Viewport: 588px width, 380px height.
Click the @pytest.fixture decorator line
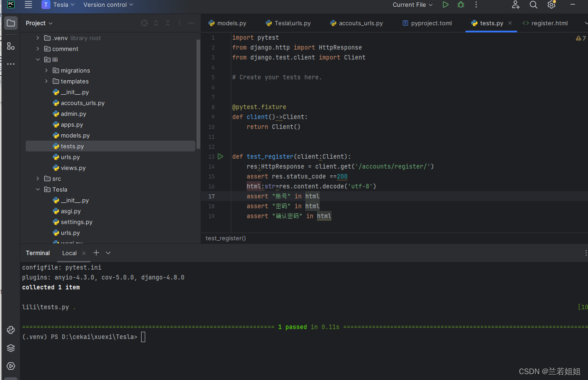[x=259, y=107]
